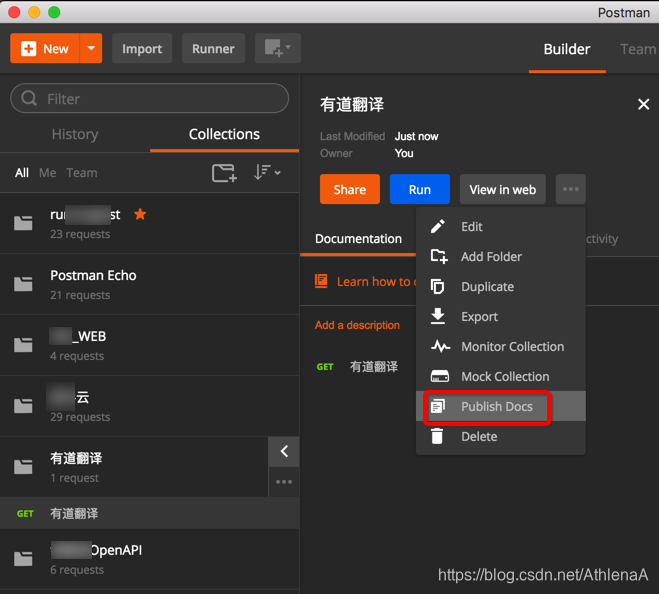The width and height of the screenshot is (659, 594).
Task: Click folder icon of 29 requests collection
Action: tap(23, 406)
